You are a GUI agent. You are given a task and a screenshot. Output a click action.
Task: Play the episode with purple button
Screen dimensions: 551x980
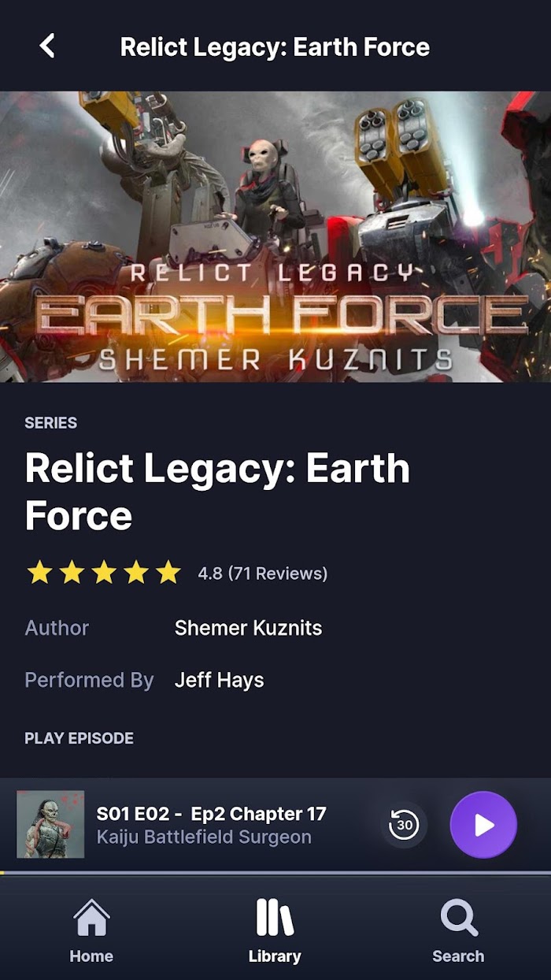[483, 825]
